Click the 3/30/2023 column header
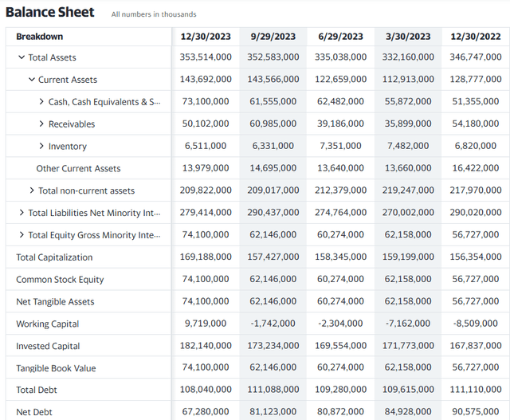Screen dimensions: 510x420 408,37
